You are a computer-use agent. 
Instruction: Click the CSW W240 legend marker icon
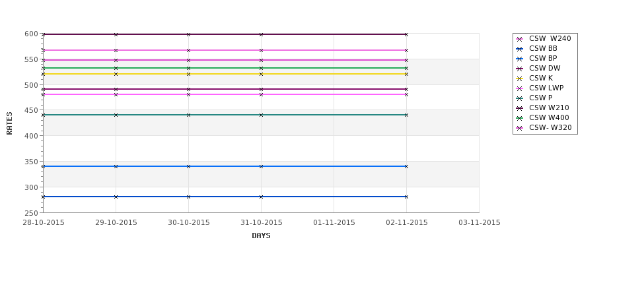pyautogui.click(x=520, y=40)
